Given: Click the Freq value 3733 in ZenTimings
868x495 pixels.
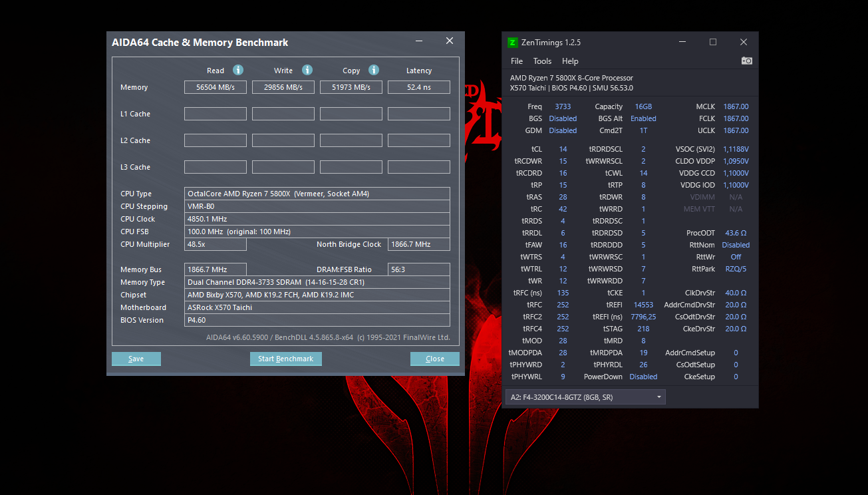Looking at the screenshot, I should tap(563, 106).
